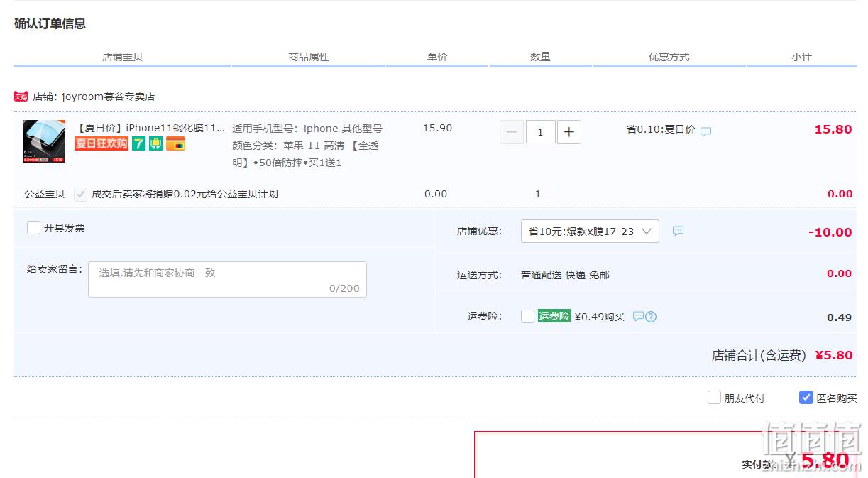Enable the 朋友代付 friend-pay checkbox
The height and width of the screenshot is (478, 868).
[x=714, y=398]
